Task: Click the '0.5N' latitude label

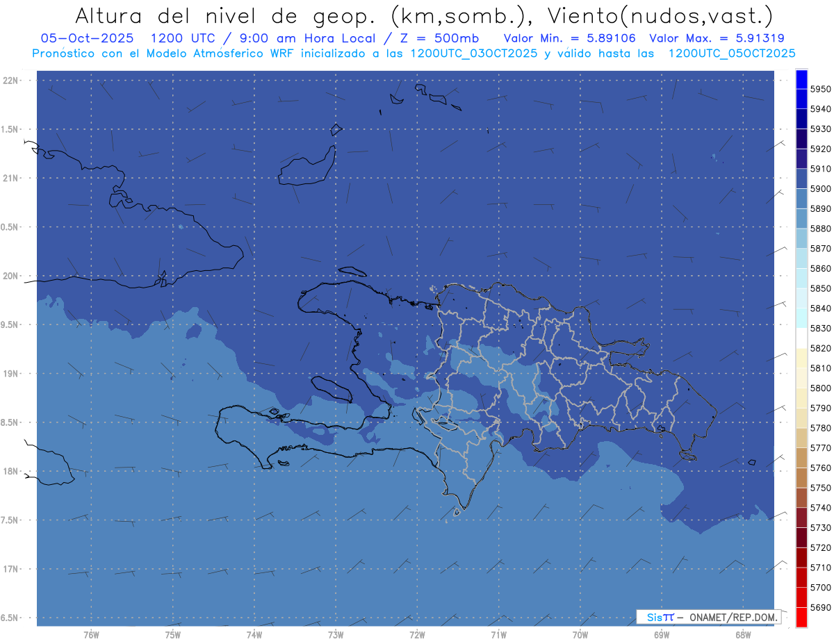Action: [10, 227]
